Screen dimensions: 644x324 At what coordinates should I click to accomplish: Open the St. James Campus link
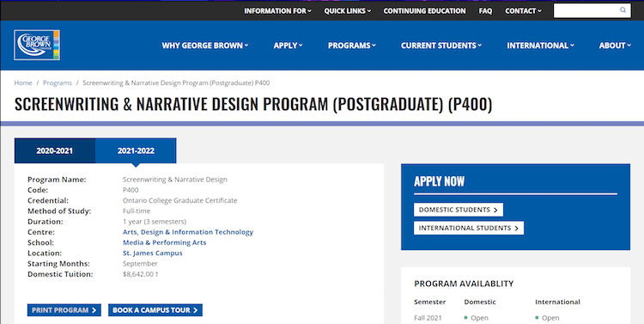pos(152,253)
